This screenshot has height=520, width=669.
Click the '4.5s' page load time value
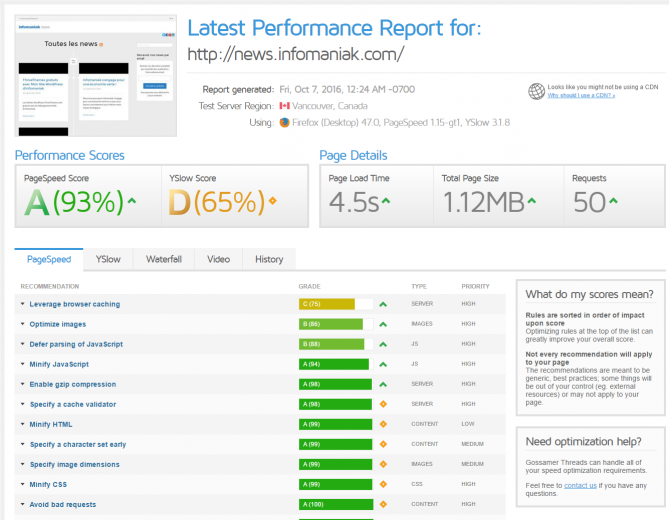(x=354, y=202)
